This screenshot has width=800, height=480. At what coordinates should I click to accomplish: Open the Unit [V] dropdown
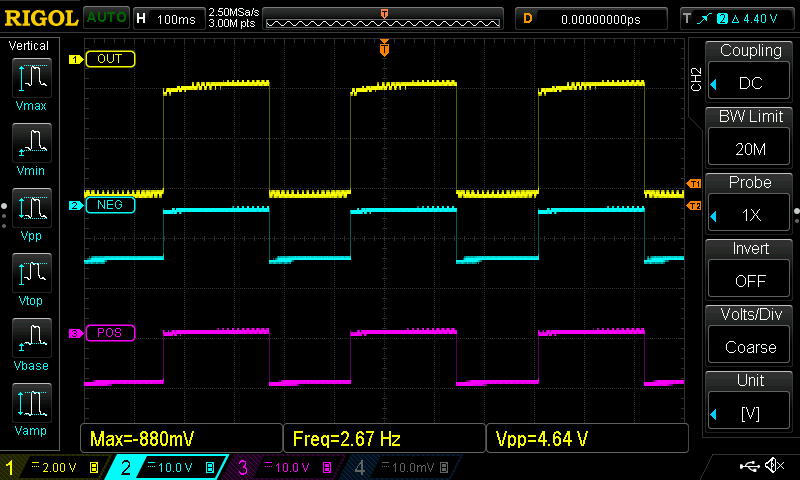tap(750, 400)
